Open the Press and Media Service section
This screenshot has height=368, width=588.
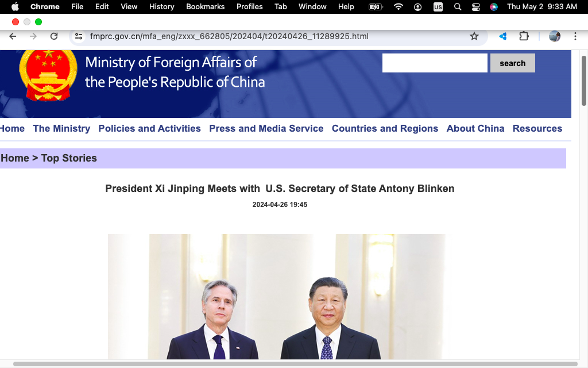pos(266,128)
